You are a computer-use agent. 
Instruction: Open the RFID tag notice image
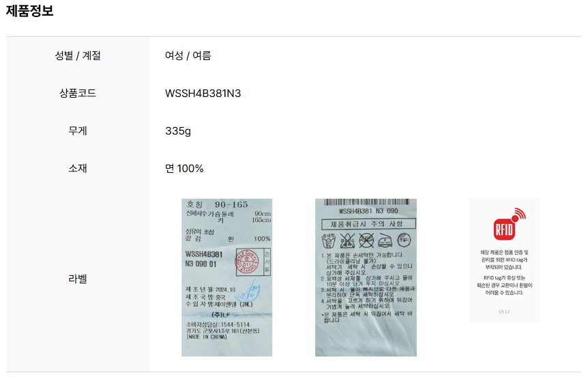[504, 261]
